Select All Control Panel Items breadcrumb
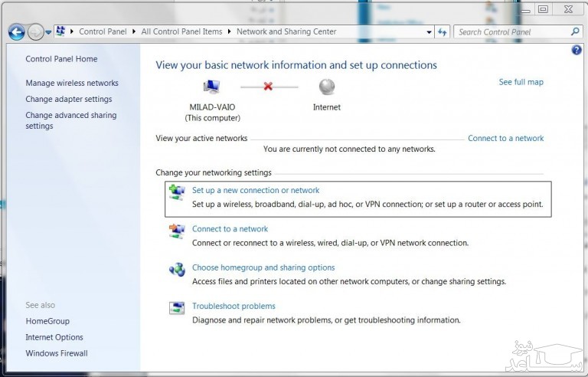The height and width of the screenshot is (377, 588). coord(181,32)
